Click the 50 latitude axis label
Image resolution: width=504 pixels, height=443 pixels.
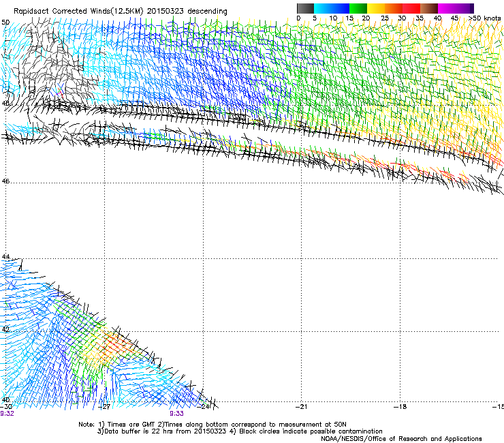tap(5, 22)
